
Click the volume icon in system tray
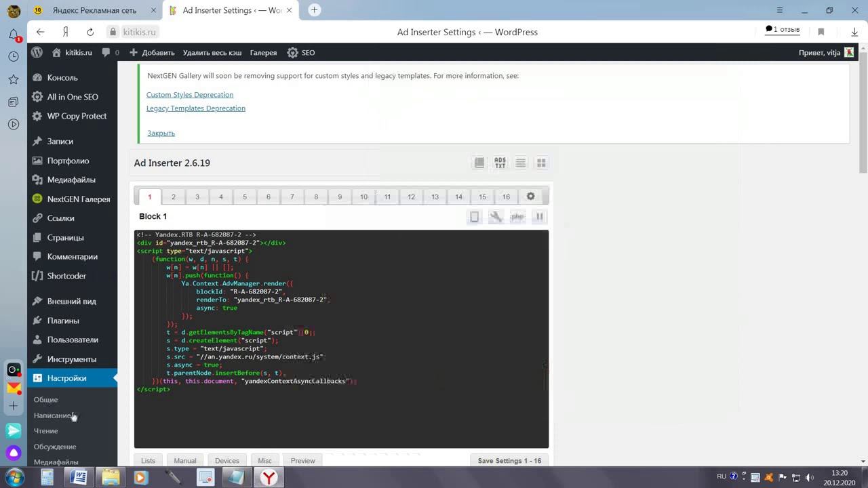coord(809,477)
